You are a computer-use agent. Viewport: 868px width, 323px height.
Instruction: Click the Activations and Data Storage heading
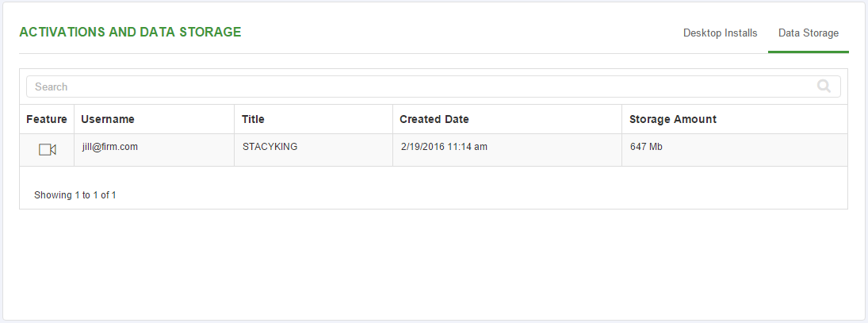click(130, 32)
